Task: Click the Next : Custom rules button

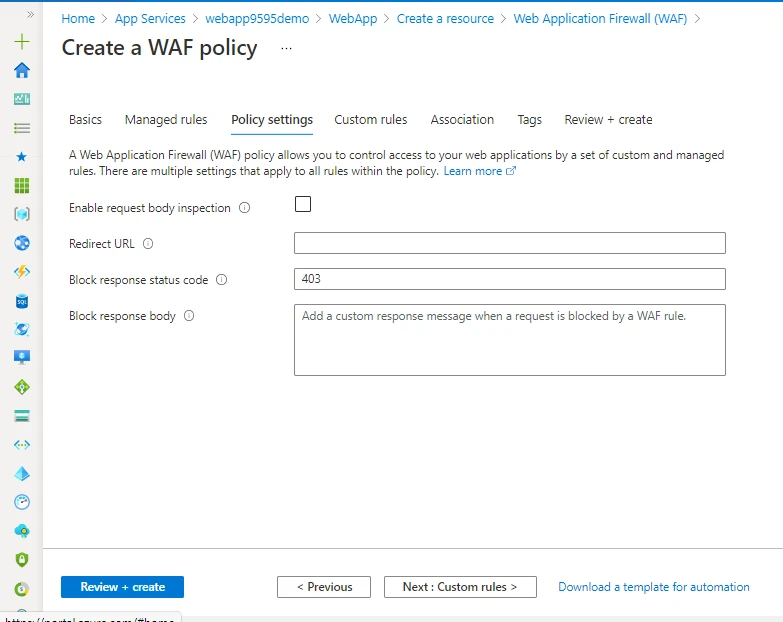Action: click(x=460, y=587)
